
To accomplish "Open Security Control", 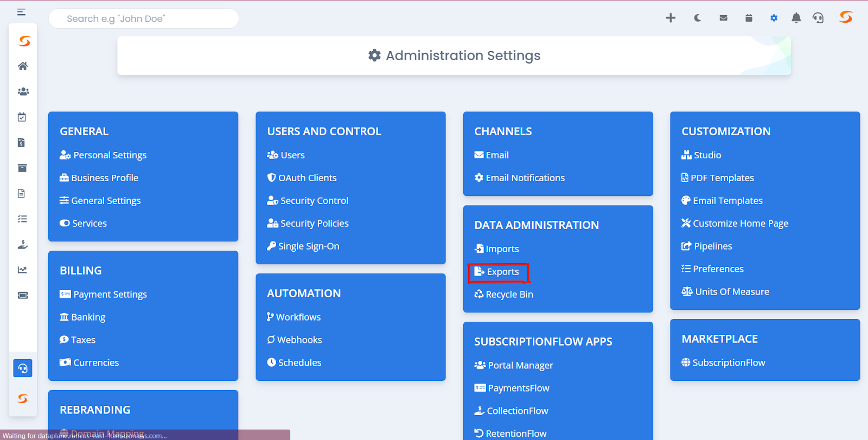I will [x=308, y=201].
